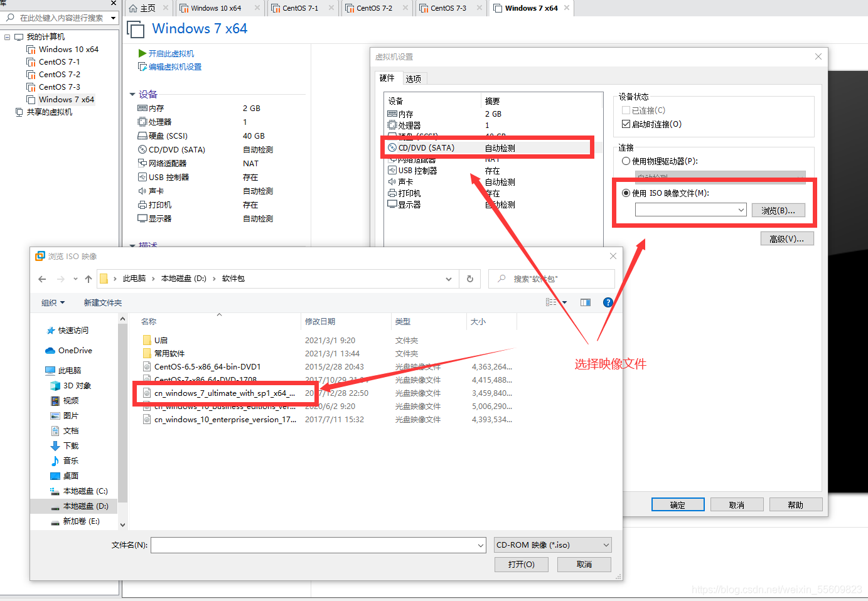
Task: Click the processor icon in settings dialog list
Action: point(392,125)
